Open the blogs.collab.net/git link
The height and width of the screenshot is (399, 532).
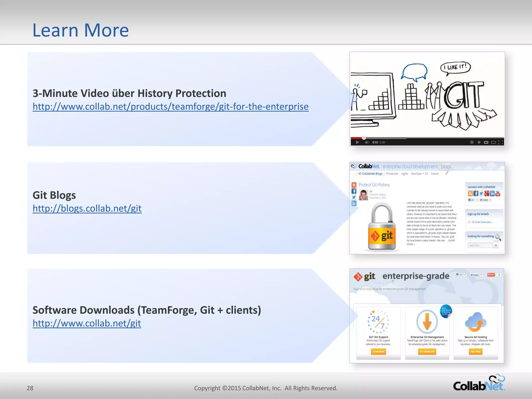tap(87, 209)
